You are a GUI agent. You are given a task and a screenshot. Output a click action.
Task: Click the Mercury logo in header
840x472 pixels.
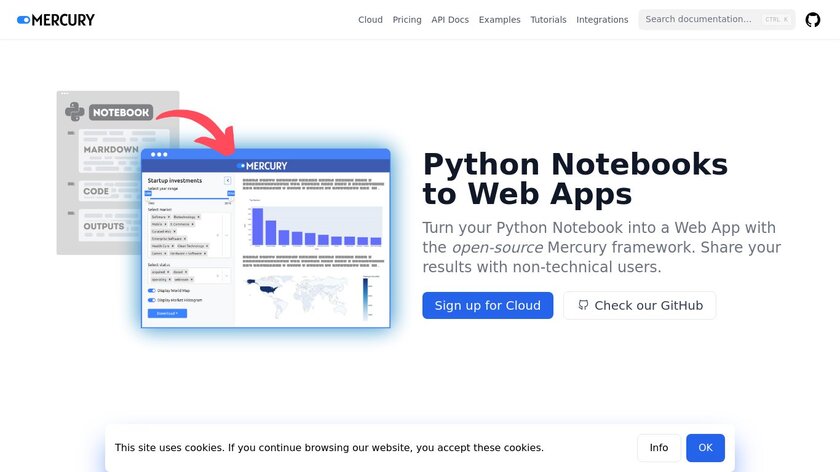[56, 20]
